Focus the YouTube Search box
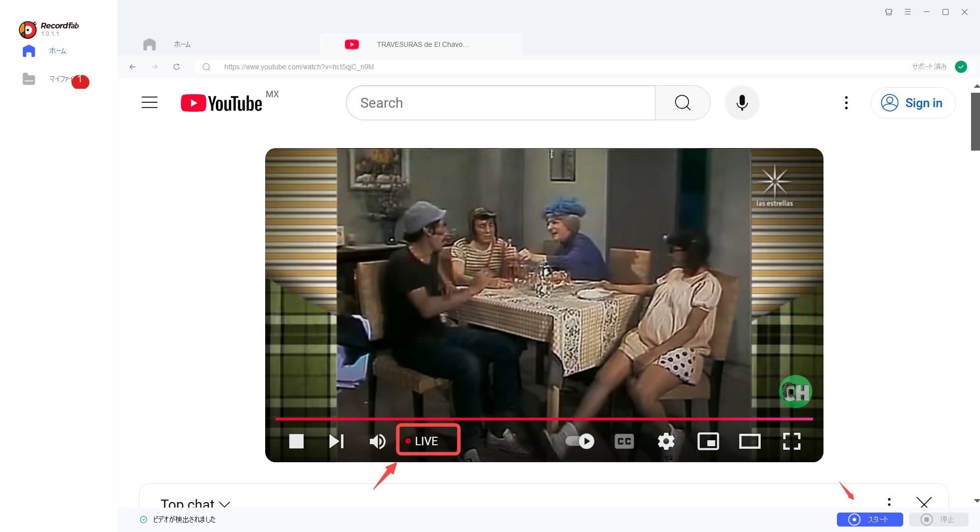980x532 pixels. (500, 103)
